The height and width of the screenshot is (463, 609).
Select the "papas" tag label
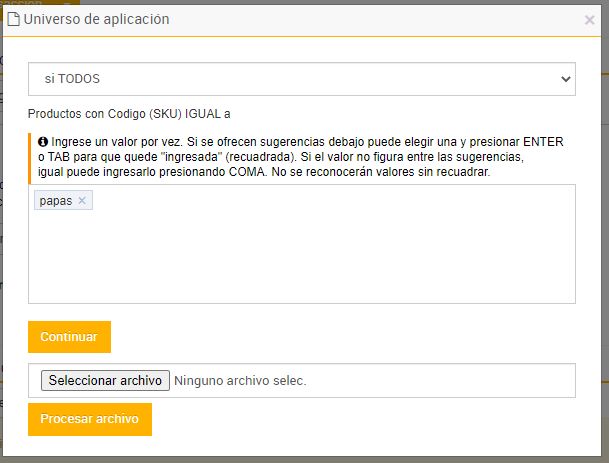[56, 201]
